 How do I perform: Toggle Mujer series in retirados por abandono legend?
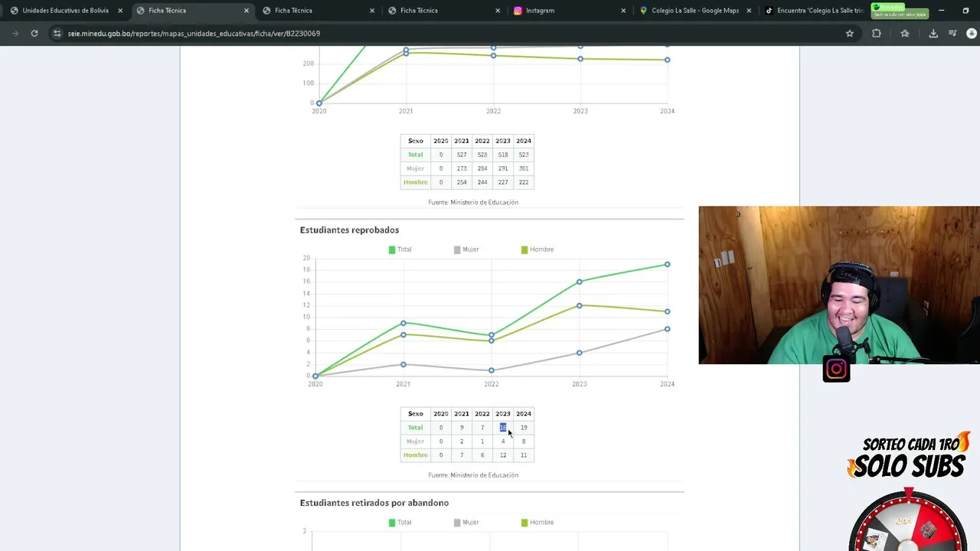[x=466, y=523]
